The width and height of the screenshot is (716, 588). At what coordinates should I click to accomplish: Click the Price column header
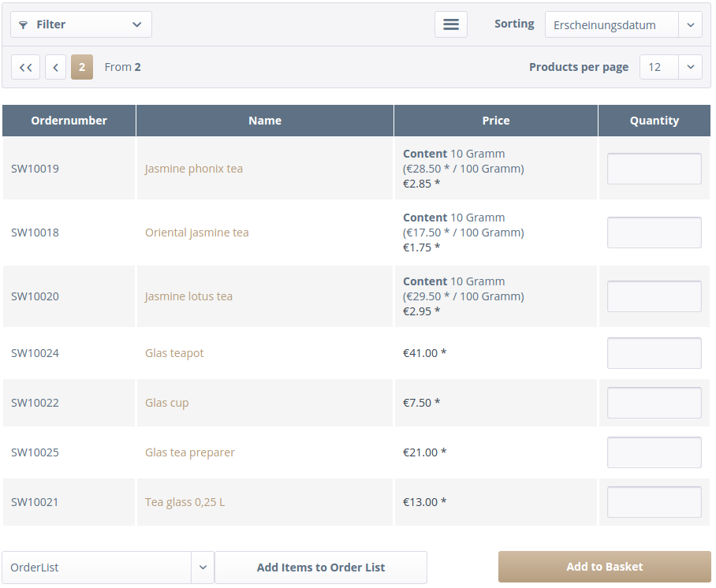495,121
